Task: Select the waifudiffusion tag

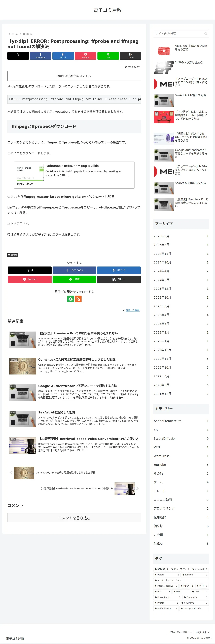Action: [x=166, y=609]
